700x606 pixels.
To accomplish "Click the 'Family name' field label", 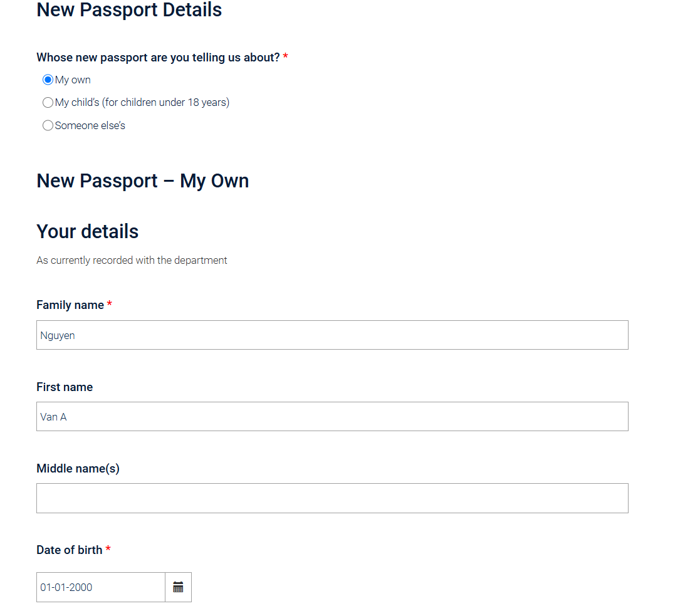I will pos(70,305).
